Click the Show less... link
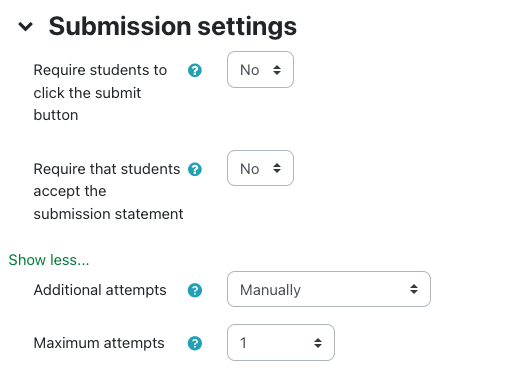The image size is (506, 375). click(x=49, y=260)
